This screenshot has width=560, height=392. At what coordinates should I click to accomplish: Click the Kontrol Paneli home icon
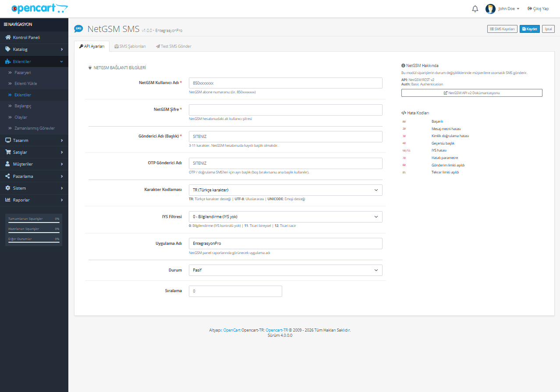8,38
